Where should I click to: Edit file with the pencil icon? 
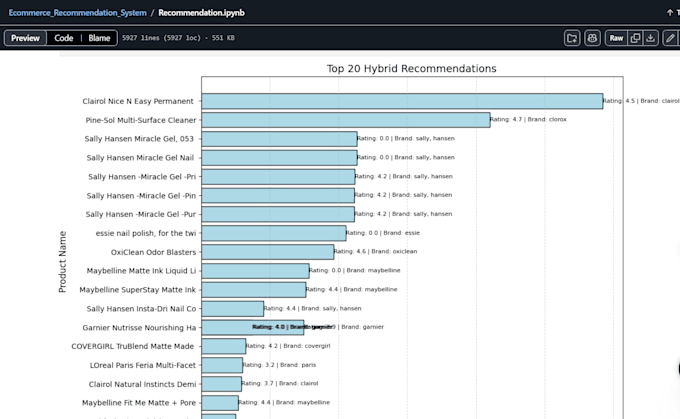pos(670,38)
